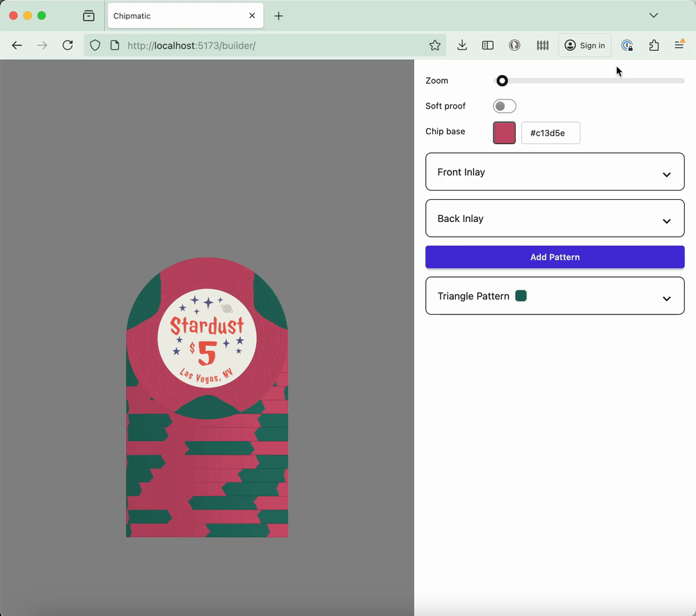Go back to the previous page
Viewport: 696px width, 616px height.
tap(17, 45)
